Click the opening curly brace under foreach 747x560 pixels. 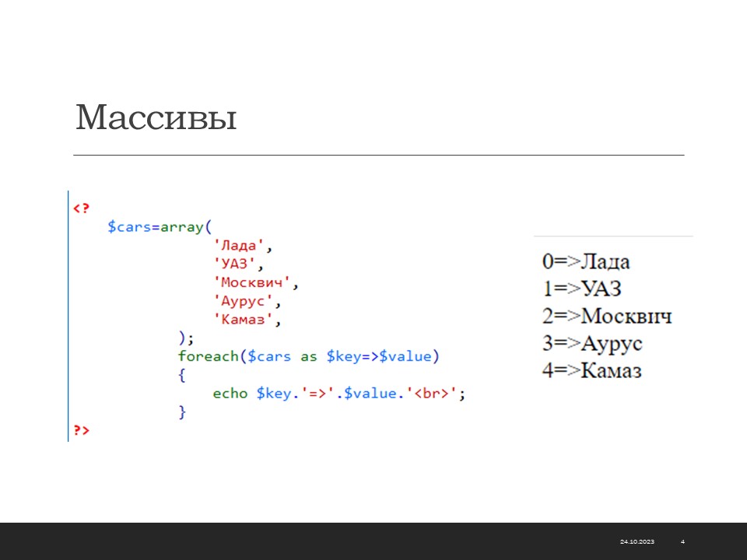[182, 375]
